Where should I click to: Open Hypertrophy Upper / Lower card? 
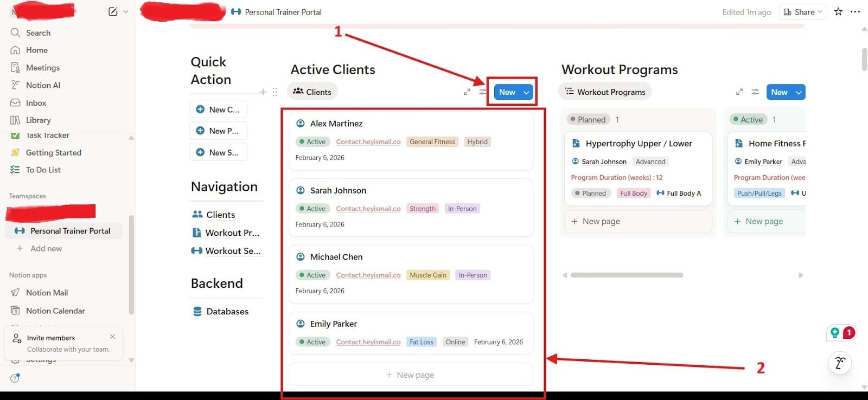point(638,169)
